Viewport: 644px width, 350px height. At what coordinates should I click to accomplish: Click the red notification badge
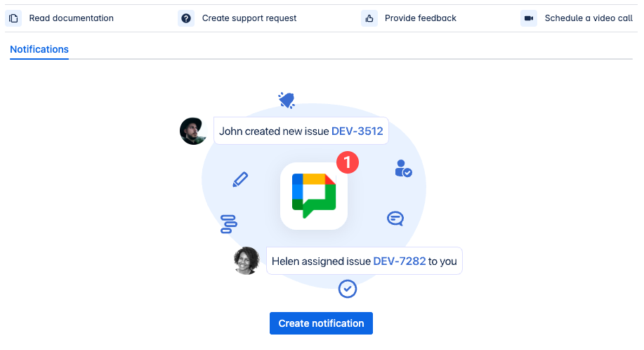point(347,162)
